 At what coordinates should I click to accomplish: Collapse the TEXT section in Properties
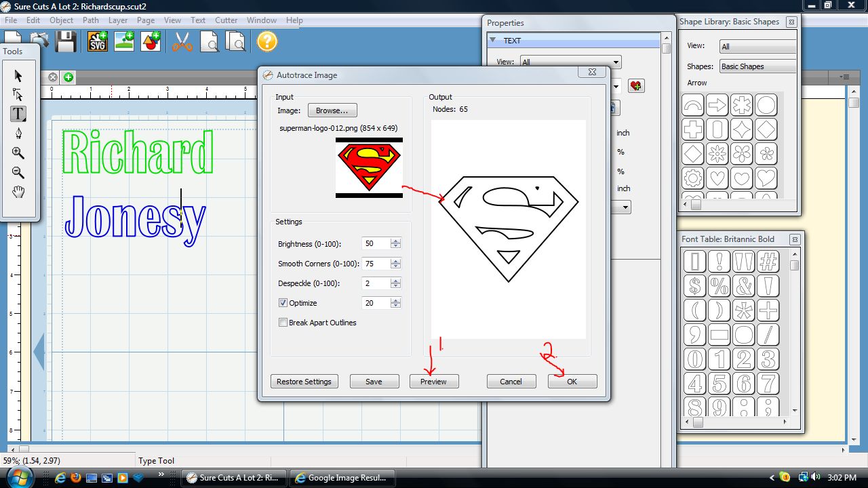point(493,40)
